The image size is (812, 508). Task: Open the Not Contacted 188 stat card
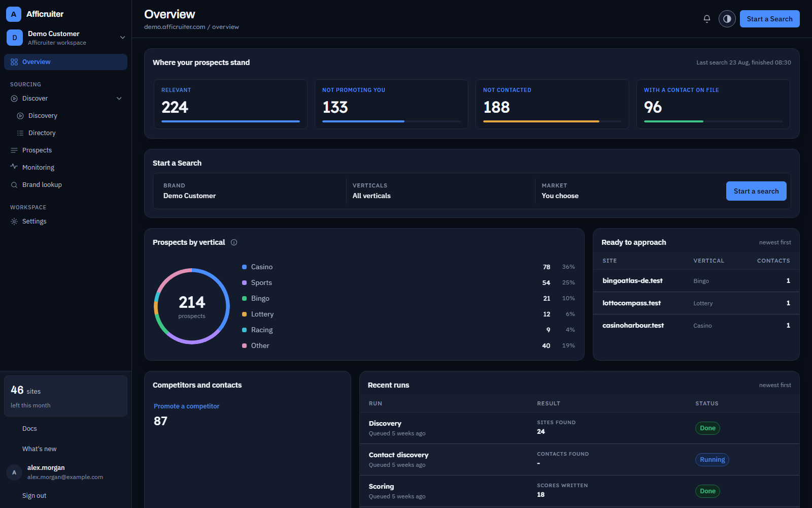point(552,104)
